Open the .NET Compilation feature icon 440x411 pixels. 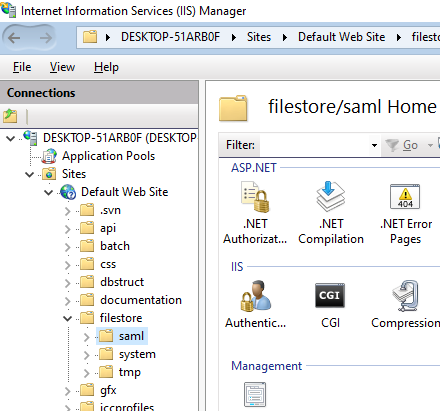click(x=330, y=196)
